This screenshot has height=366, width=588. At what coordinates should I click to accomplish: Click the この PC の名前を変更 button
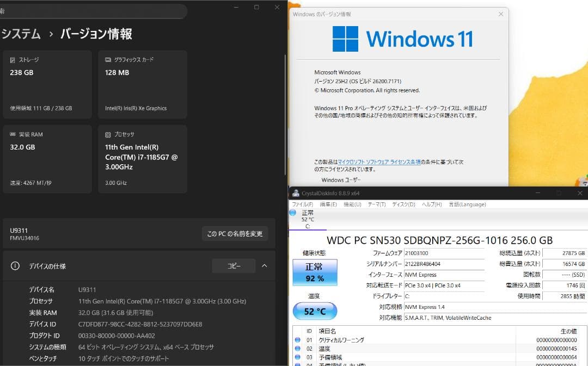(x=235, y=234)
